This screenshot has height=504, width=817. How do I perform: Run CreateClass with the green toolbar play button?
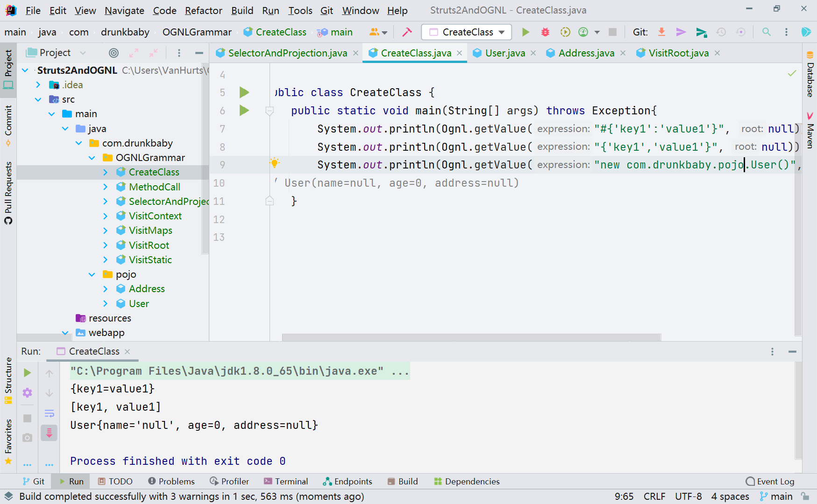point(526,32)
